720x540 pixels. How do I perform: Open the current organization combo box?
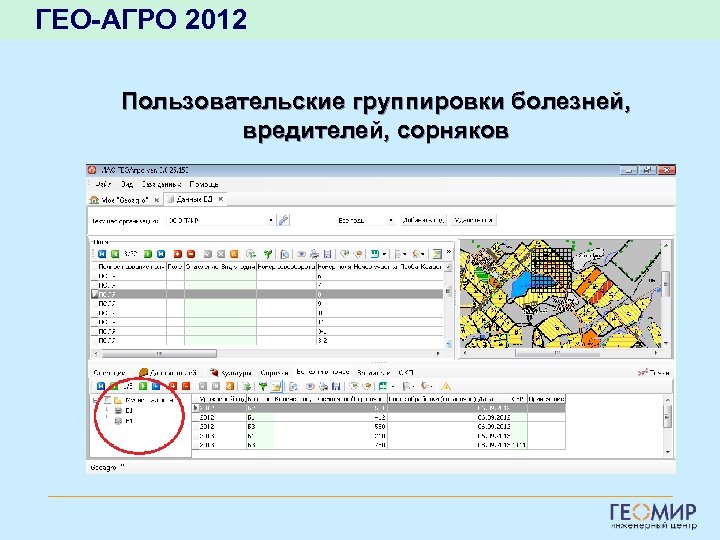pos(220,220)
